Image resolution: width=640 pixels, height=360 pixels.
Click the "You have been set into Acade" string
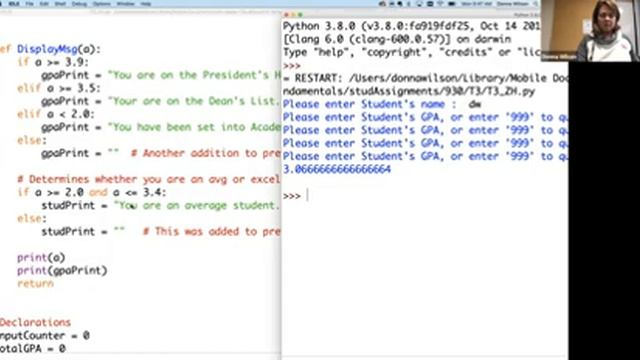(x=194, y=127)
